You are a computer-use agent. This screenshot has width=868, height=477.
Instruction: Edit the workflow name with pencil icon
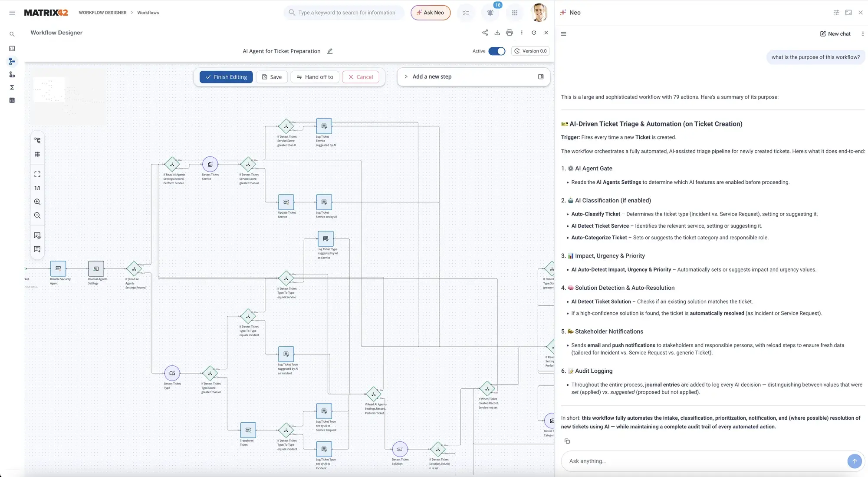point(330,51)
